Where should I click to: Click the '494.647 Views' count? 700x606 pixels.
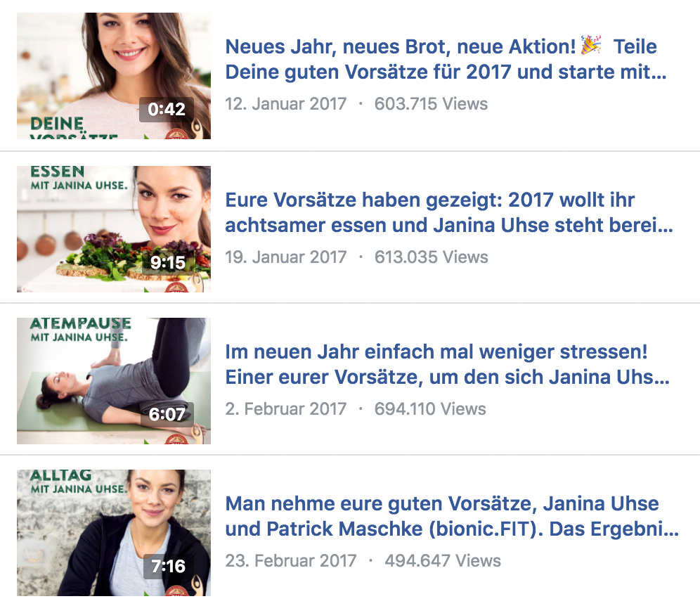click(442, 561)
